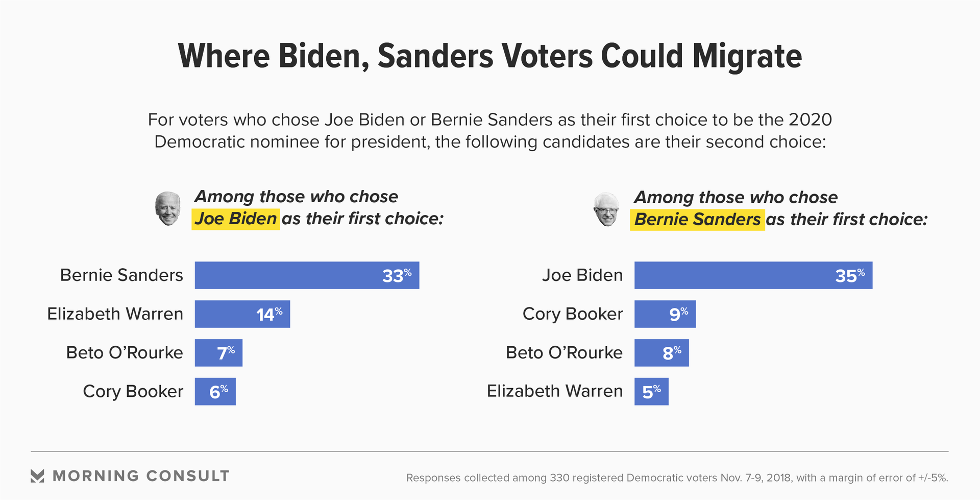The width and height of the screenshot is (980, 500).
Task: Select the 5% Elizabeth Warren bar
Action: pyautogui.click(x=651, y=392)
